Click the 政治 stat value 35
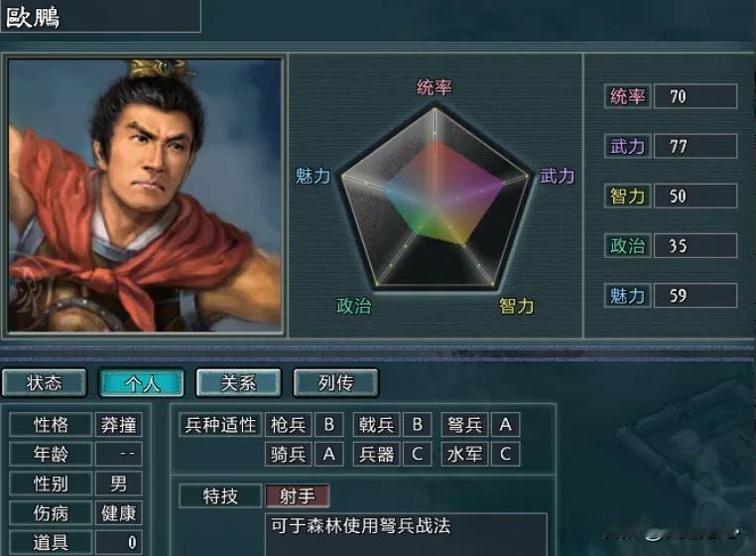The image size is (756, 556). tap(695, 245)
